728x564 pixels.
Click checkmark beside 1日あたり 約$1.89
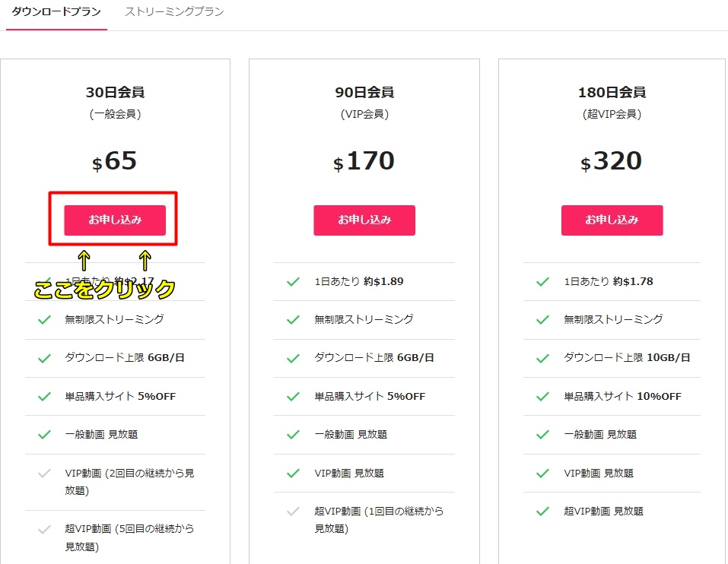(293, 282)
